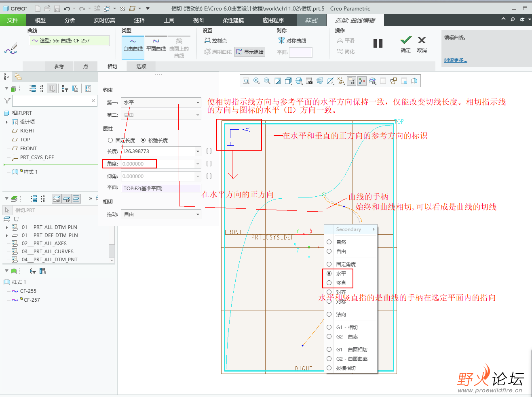Click the Refit zoom icon in graphics toolbar
The image size is (532, 397).
246,81
